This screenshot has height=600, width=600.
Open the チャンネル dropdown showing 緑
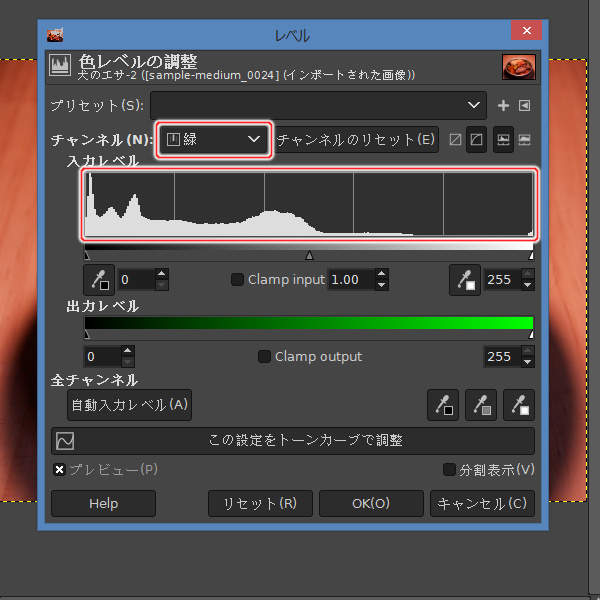click(x=214, y=139)
